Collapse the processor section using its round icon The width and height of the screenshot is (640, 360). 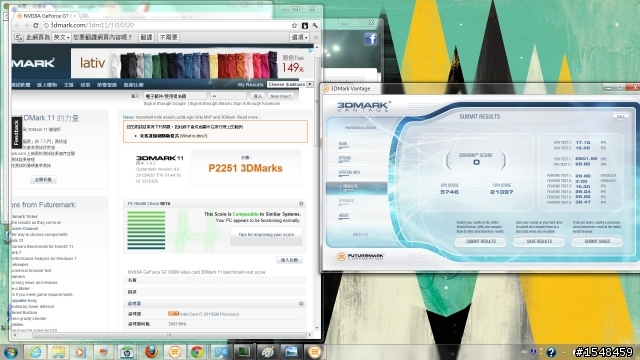(x=301, y=304)
